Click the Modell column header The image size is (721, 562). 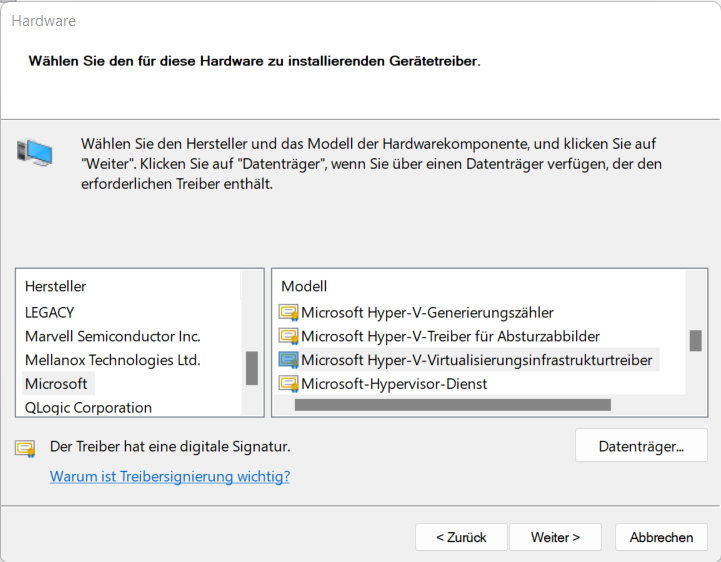[304, 287]
